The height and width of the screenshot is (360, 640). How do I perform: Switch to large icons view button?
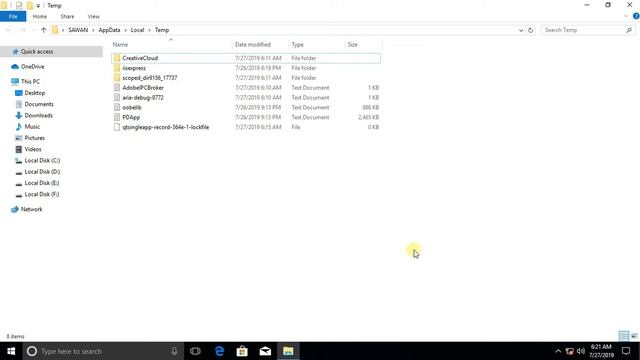click(634, 336)
